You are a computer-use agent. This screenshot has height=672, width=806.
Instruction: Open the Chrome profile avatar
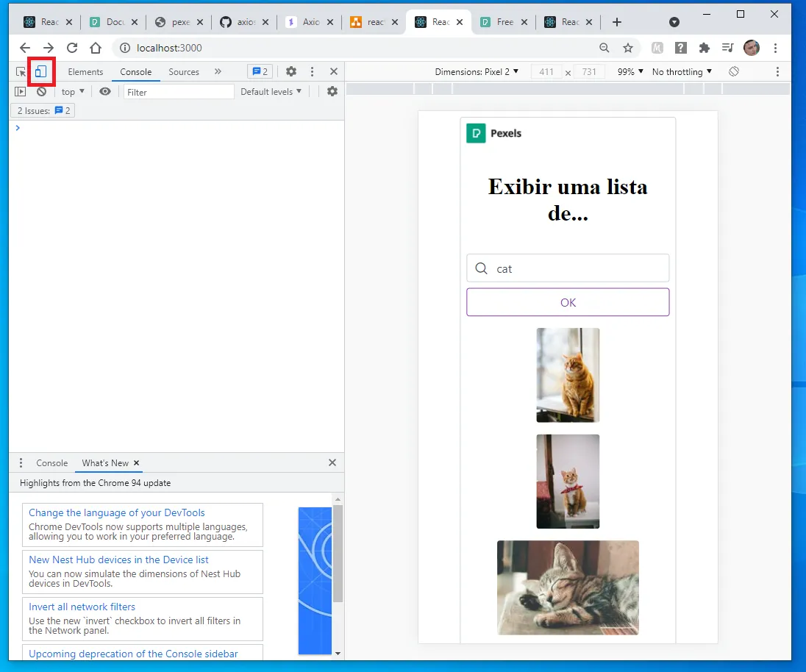pos(752,48)
